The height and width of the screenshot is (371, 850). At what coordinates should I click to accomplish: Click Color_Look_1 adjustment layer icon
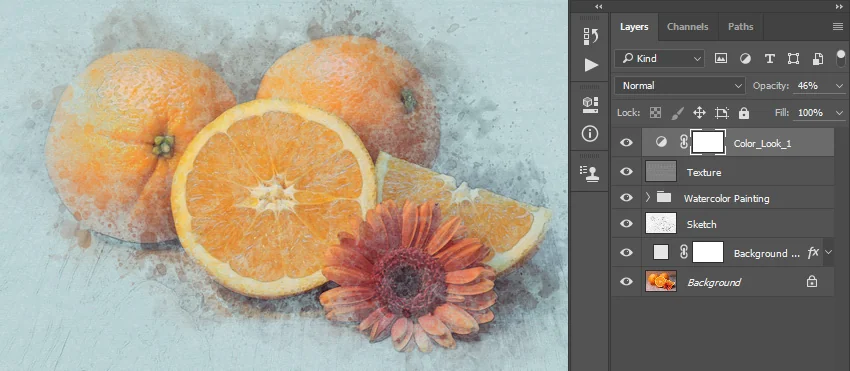(x=661, y=142)
